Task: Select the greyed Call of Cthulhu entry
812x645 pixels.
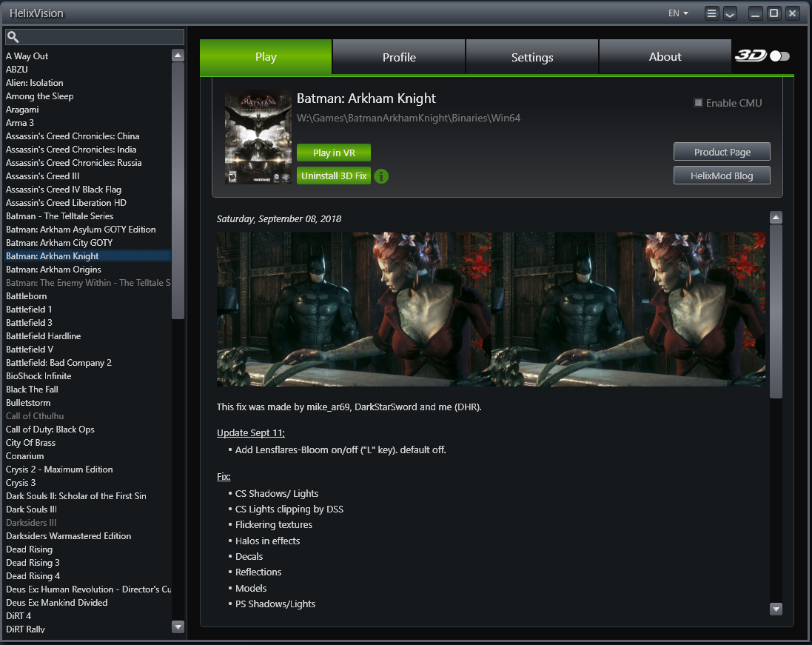Action: pyautogui.click(x=35, y=416)
